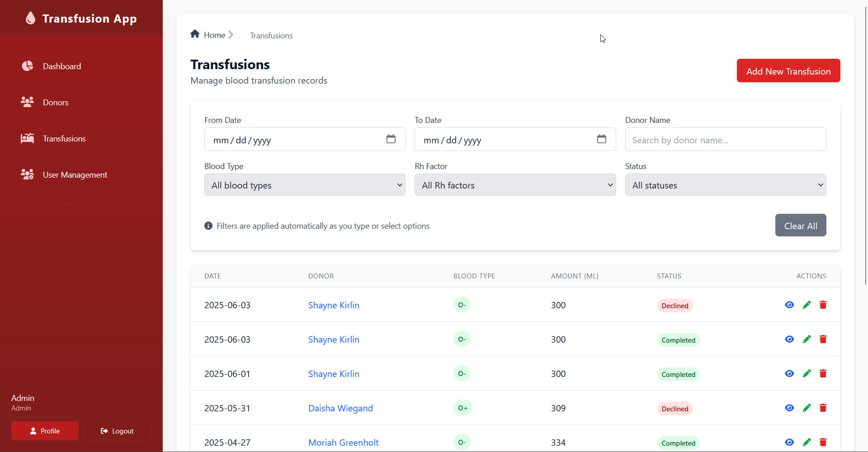Expand the All blood types dropdown
868x452 pixels.
click(305, 185)
